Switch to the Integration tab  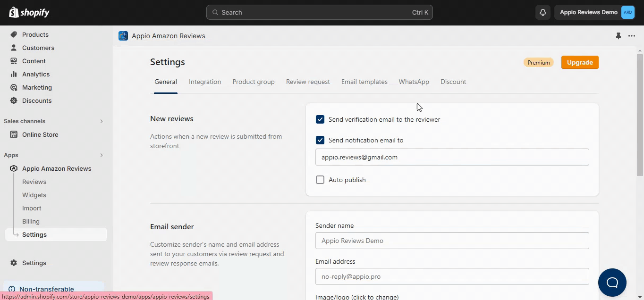205,82
